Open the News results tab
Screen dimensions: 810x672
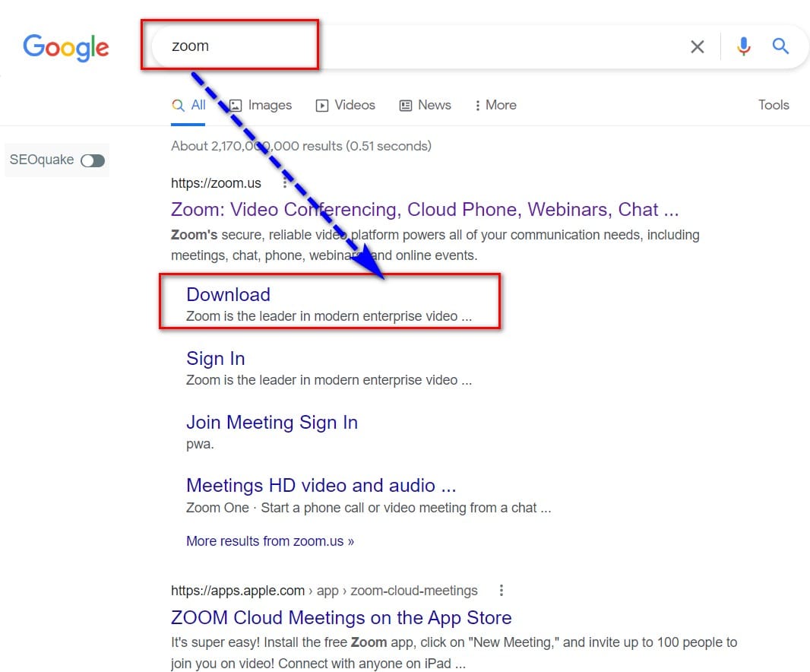[x=426, y=106]
